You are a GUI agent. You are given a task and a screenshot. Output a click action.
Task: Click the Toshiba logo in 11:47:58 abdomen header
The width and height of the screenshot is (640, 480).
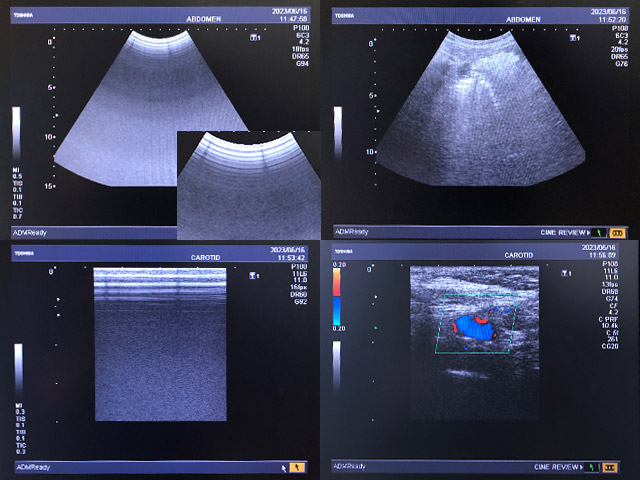click(x=23, y=16)
